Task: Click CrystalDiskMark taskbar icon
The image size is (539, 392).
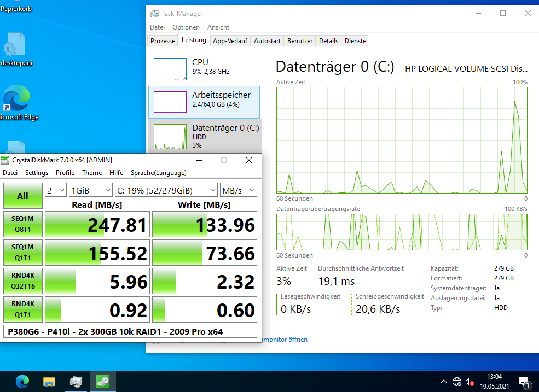Action: [103, 382]
